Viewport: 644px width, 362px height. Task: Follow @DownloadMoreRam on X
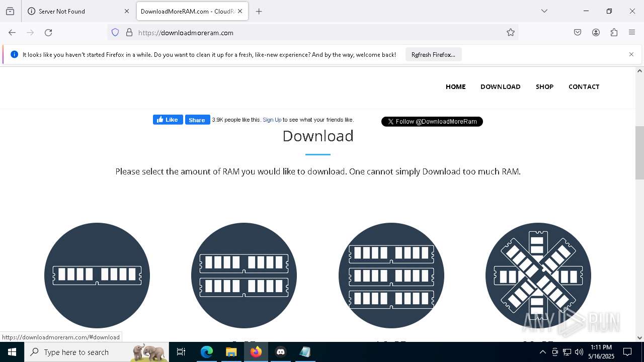(432, 121)
